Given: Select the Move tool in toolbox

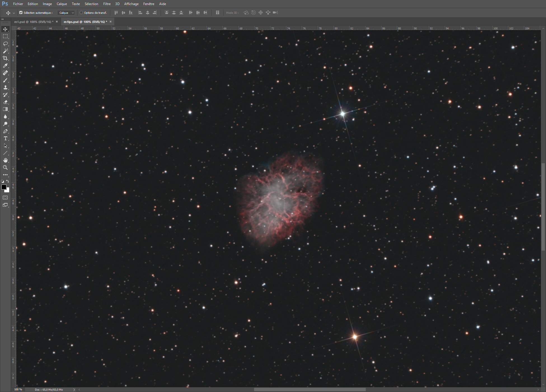Looking at the screenshot, I should point(5,29).
